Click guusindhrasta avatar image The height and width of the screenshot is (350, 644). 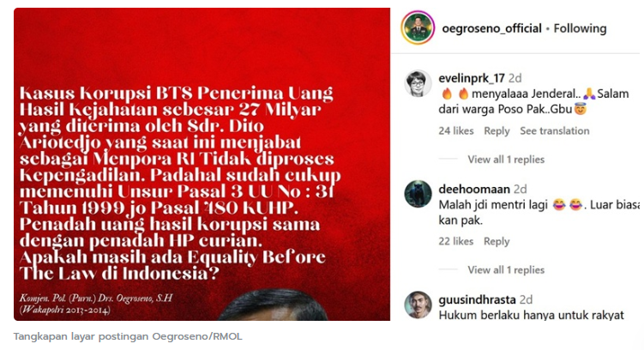(x=418, y=305)
